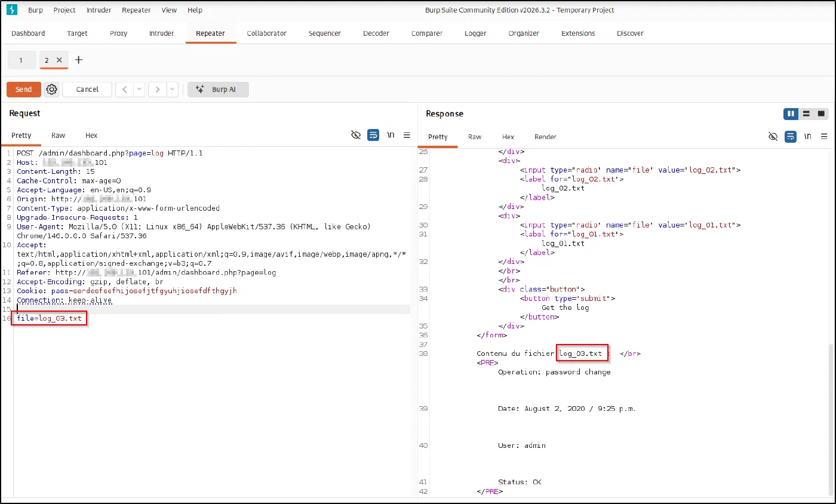Switch to the Dashboard tab
The height and width of the screenshot is (504, 836).
click(x=28, y=33)
